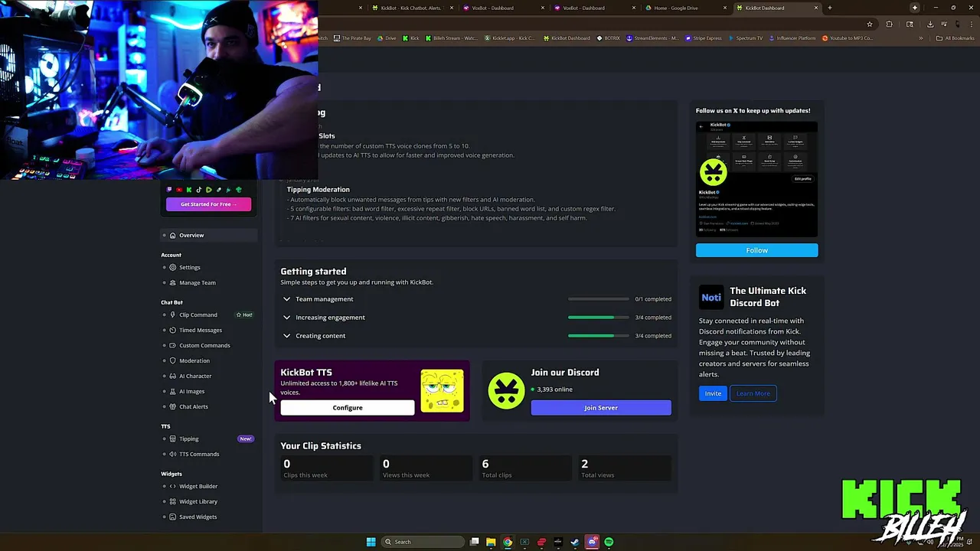The width and height of the screenshot is (980, 551).
Task: Select the active KickBot Dashboard tab
Action: click(776, 8)
